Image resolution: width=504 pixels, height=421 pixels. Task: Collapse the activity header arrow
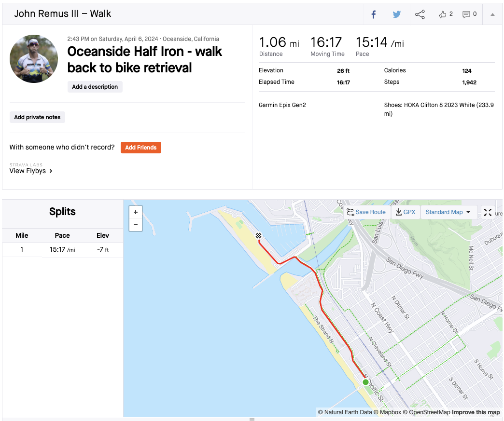tap(492, 14)
